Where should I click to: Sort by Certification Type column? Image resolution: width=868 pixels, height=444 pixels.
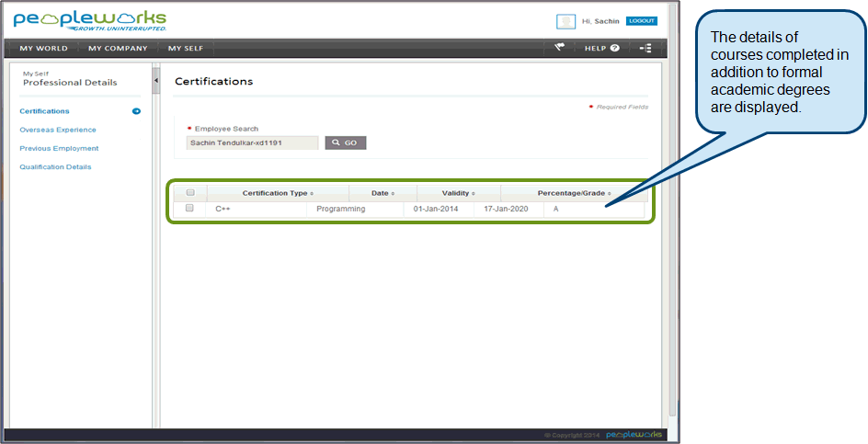278,193
